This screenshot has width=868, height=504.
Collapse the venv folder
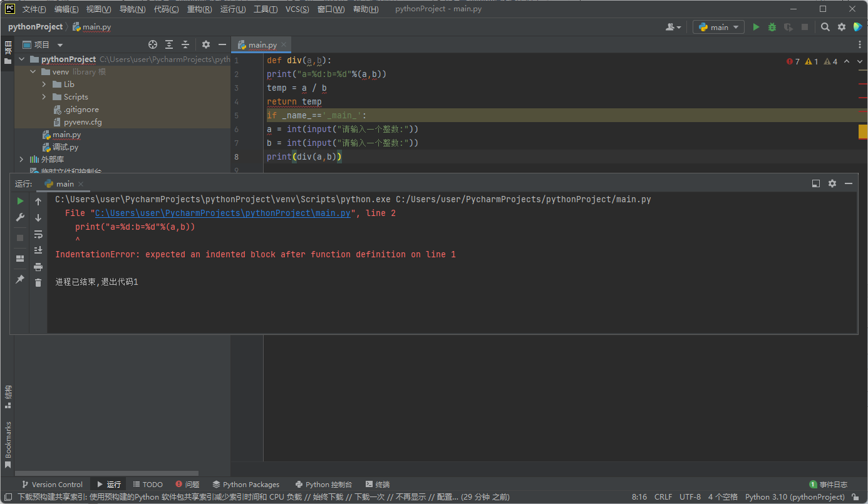pos(33,71)
